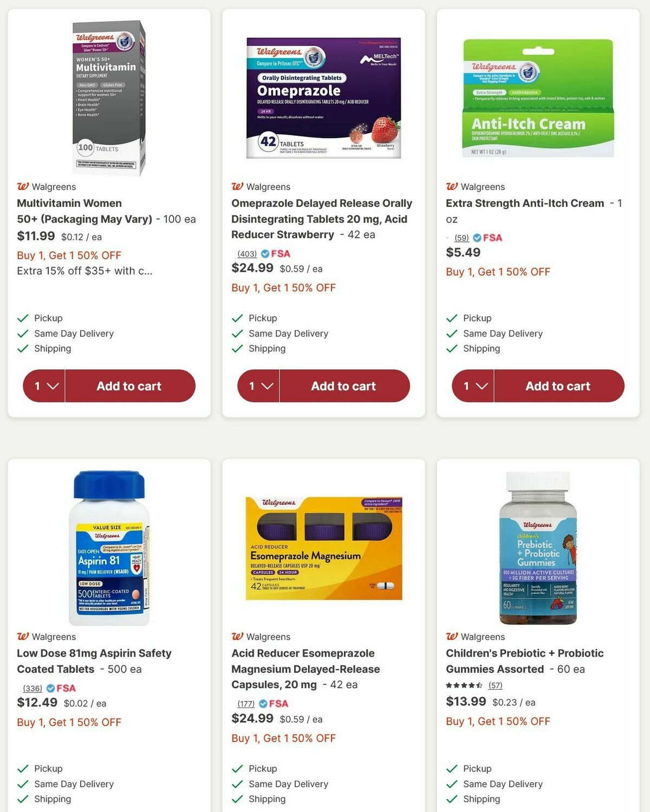Click the Walgreens logo icon above Anti-Itch Cream

pyautogui.click(x=451, y=186)
